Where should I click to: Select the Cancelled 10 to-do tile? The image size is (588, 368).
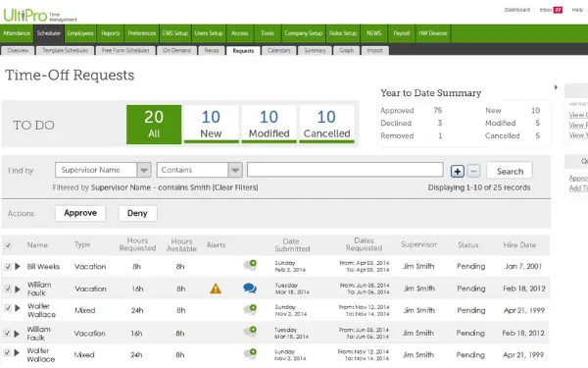[x=326, y=125]
